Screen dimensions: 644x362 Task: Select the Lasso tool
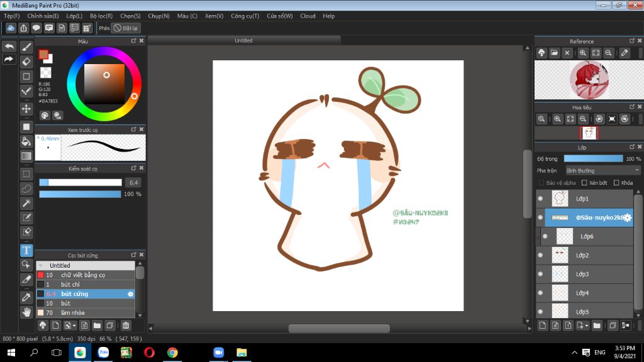tap(26, 189)
